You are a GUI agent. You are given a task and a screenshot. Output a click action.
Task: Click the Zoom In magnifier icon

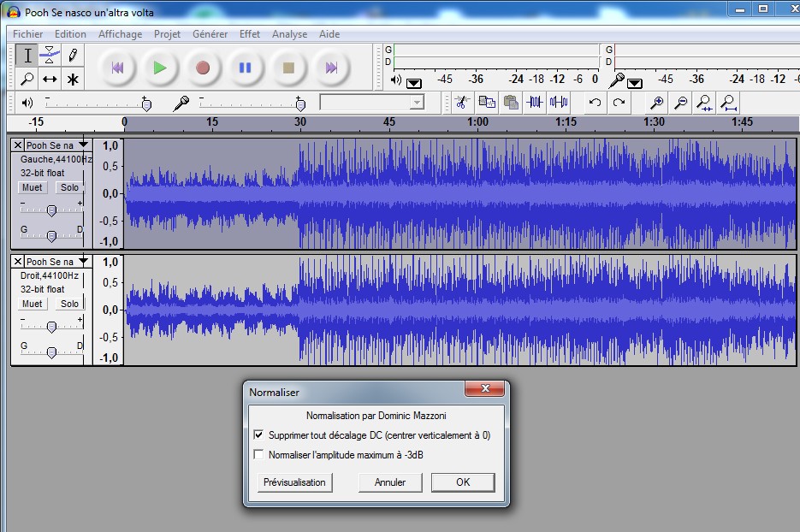(656, 103)
